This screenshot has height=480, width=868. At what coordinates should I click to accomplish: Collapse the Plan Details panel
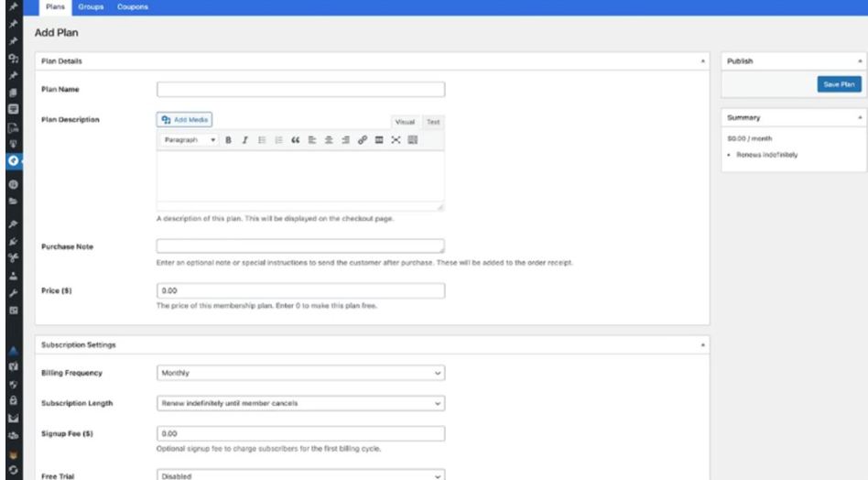click(x=702, y=60)
